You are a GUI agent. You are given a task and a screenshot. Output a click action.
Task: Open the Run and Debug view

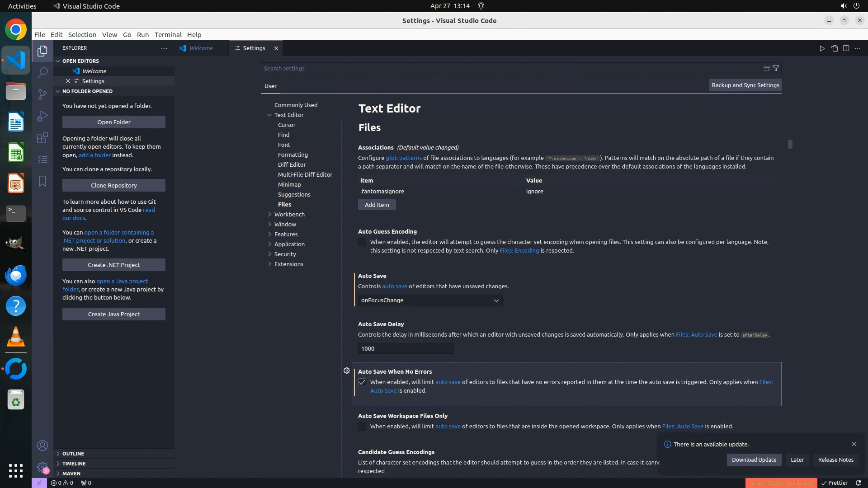(x=42, y=116)
